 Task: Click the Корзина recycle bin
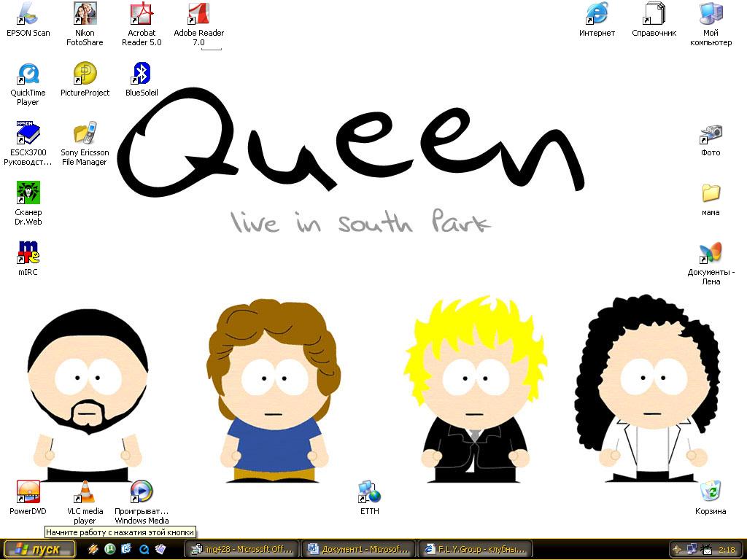click(711, 497)
